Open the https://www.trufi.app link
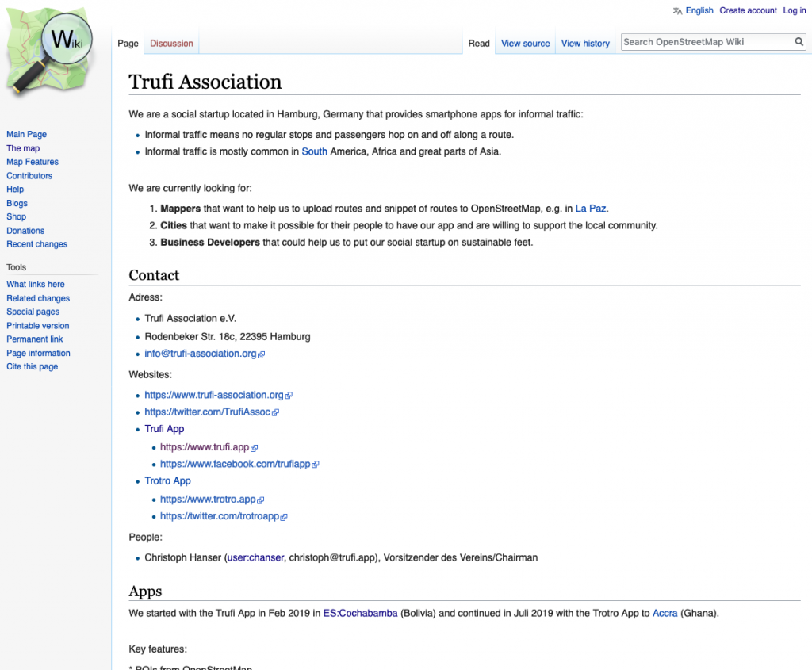 pyautogui.click(x=209, y=447)
